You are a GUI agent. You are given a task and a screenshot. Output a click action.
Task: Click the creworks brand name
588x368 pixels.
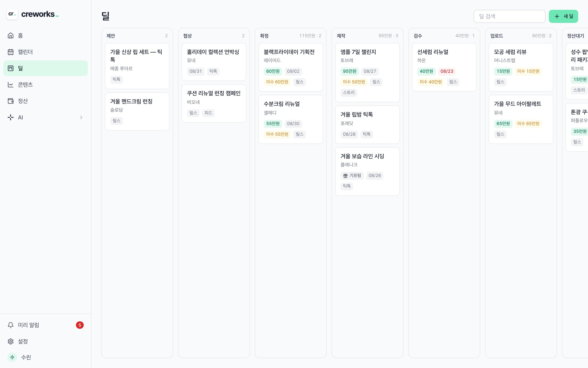[x=40, y=14]
